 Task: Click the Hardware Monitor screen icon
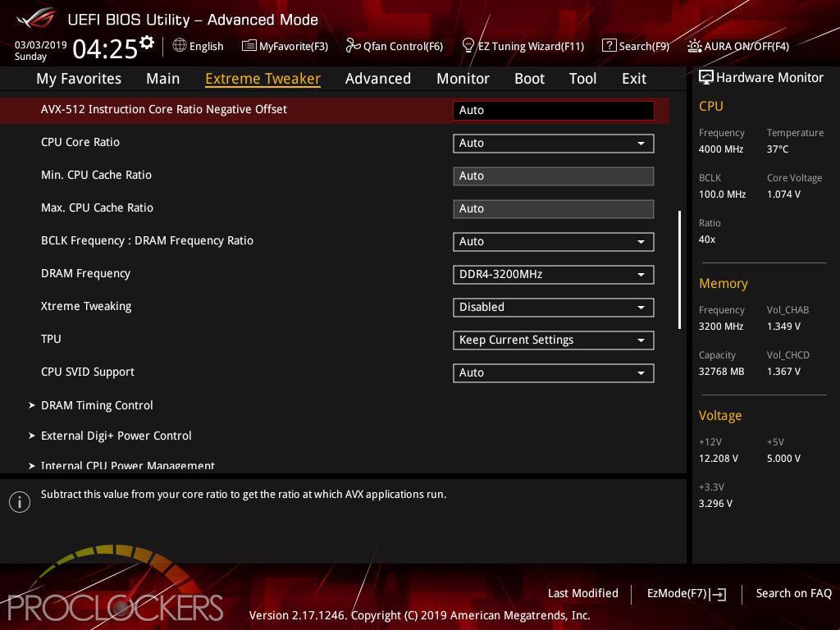point(706,77)
